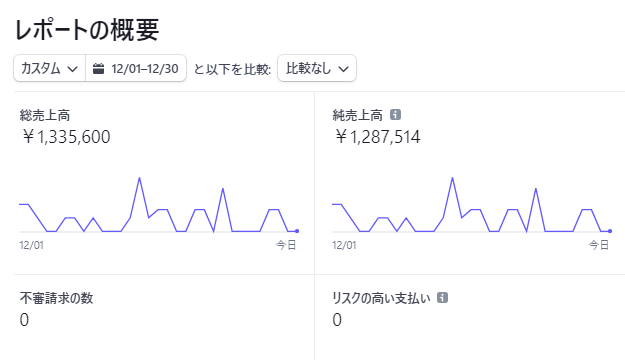Click the 総売上高 heading
Screen dimensions: 625x360
click(45, 115)
